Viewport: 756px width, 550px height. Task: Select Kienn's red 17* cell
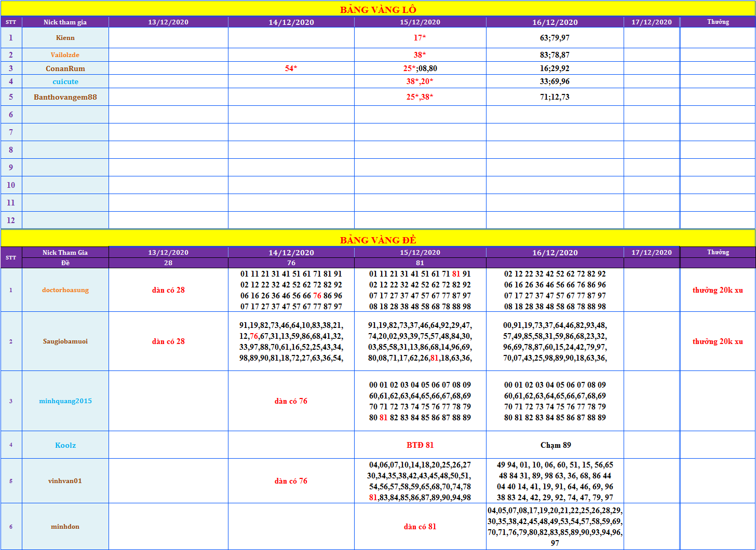click(x=420, y=38)
